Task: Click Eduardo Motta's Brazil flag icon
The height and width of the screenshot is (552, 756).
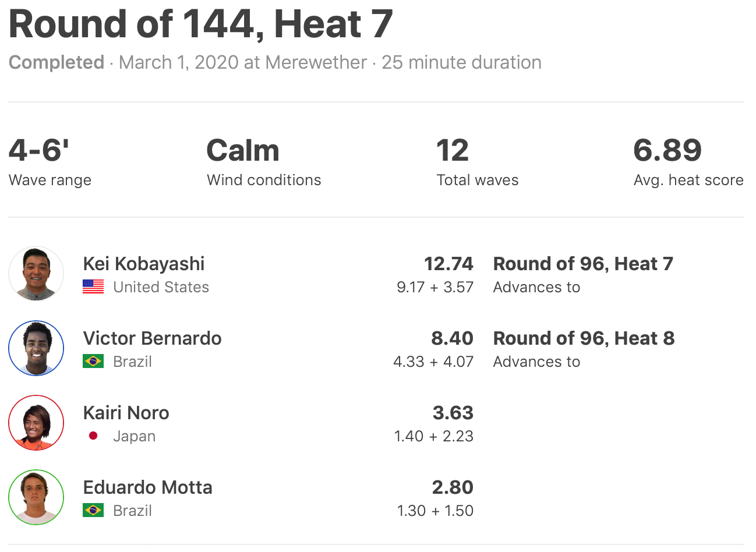Action: click(x=93, y=511)
